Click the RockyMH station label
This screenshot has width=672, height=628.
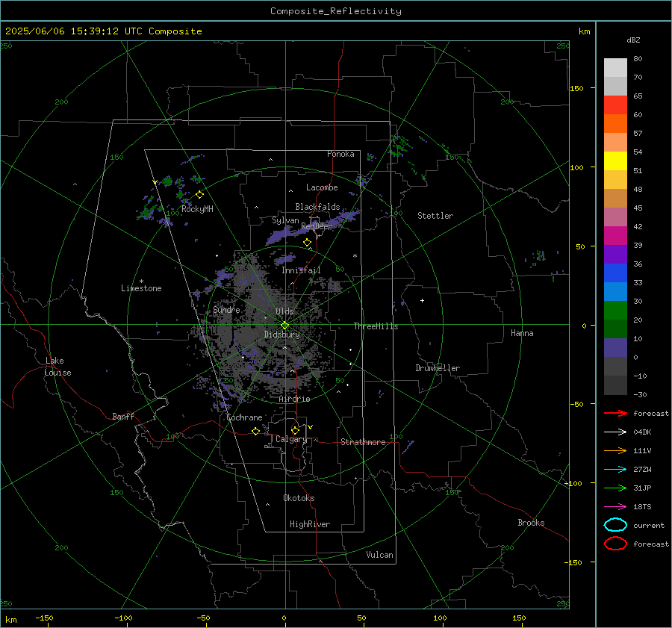tap(197, 209)
